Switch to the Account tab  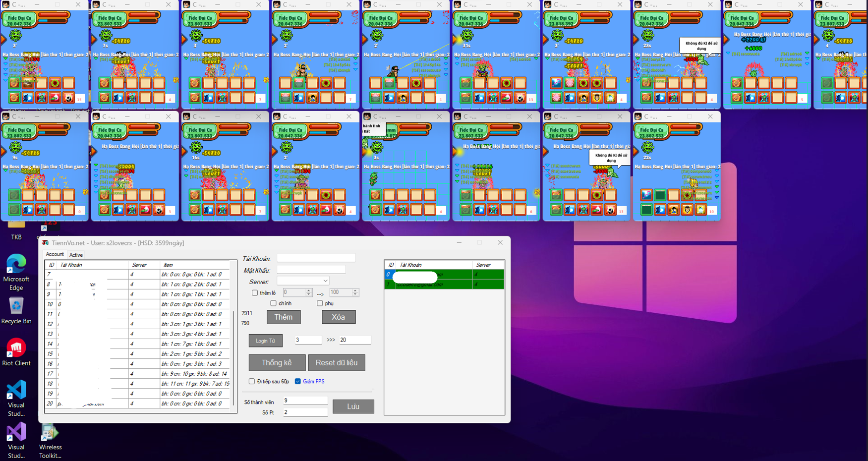(55, 254)
